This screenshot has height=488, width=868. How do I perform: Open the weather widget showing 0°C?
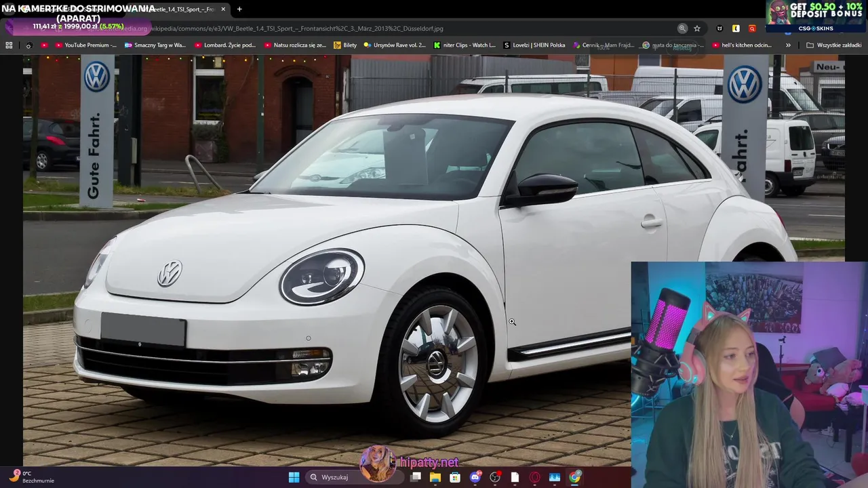(31, 477)
